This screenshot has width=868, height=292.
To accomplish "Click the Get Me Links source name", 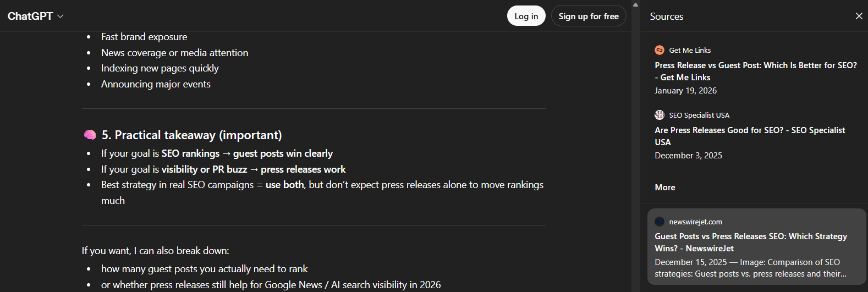I will coord(690,50).
